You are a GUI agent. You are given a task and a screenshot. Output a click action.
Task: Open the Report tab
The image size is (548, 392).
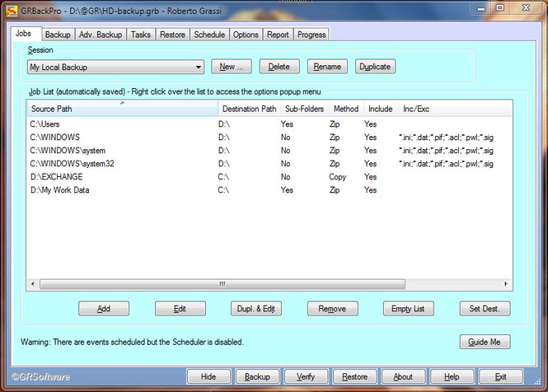(x=278, y=35)
